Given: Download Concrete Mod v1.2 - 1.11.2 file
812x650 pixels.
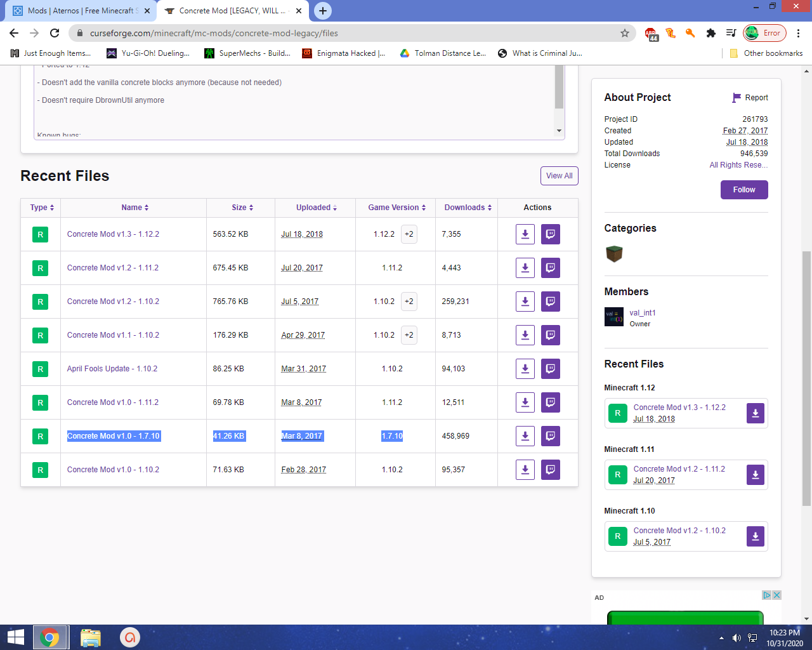Looking at the screenshot, I should 525,268.
